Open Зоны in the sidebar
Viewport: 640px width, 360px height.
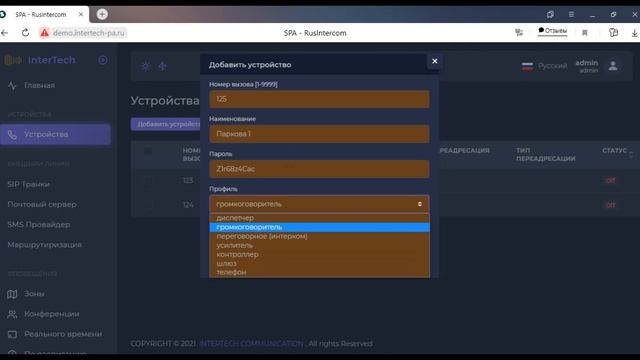tap(34, 293)
